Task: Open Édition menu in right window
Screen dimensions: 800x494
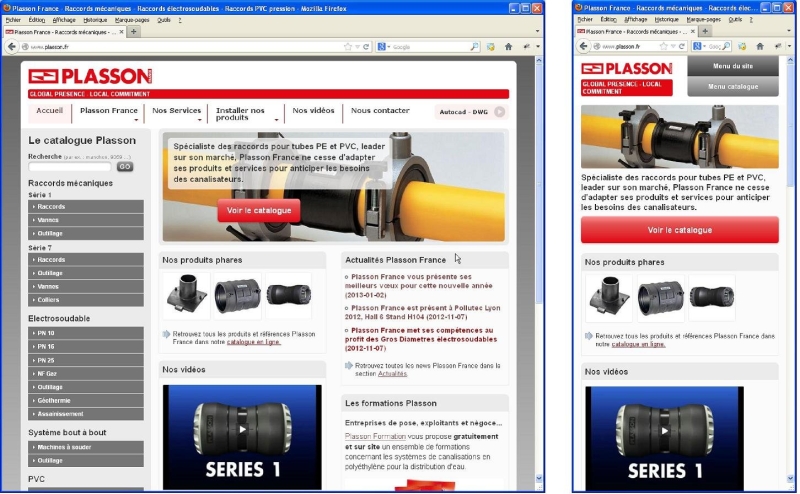Action: click(x=608, y=19)
